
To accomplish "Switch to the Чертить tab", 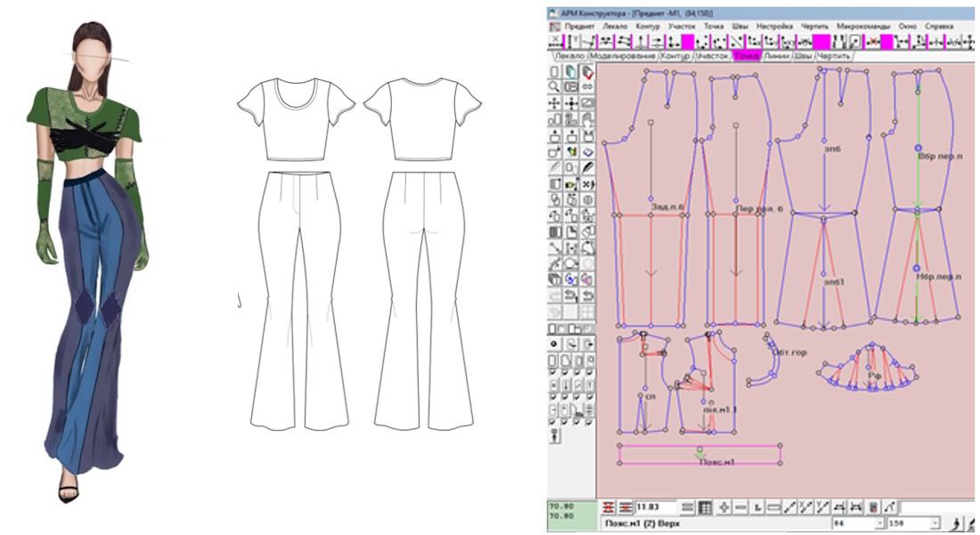I will pos(833,56).
